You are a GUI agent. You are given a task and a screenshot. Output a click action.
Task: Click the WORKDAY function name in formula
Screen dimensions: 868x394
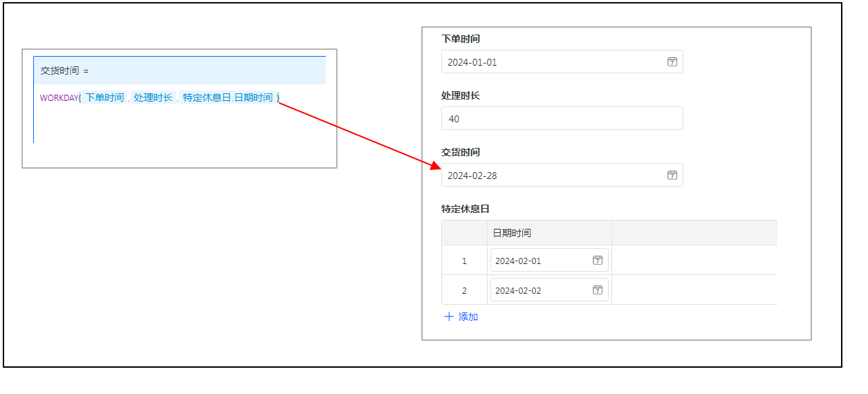(x=59, y=98)
